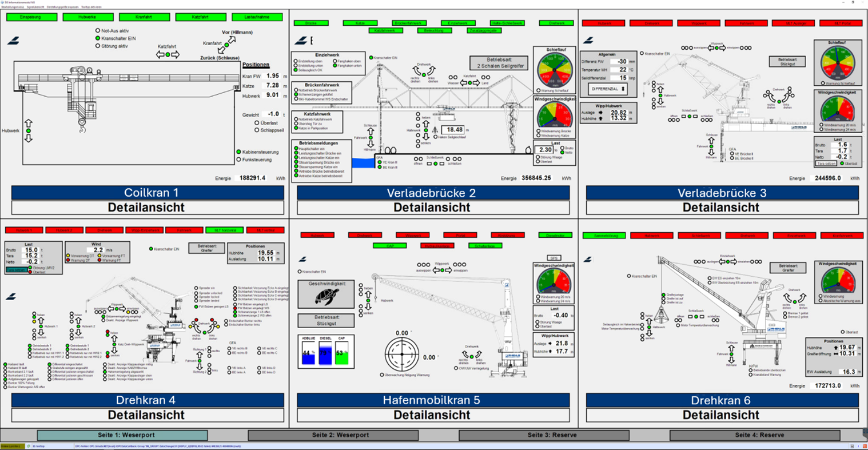Click the Energie value field of Verladebrücke 2
868x450 pixels.
536,178
